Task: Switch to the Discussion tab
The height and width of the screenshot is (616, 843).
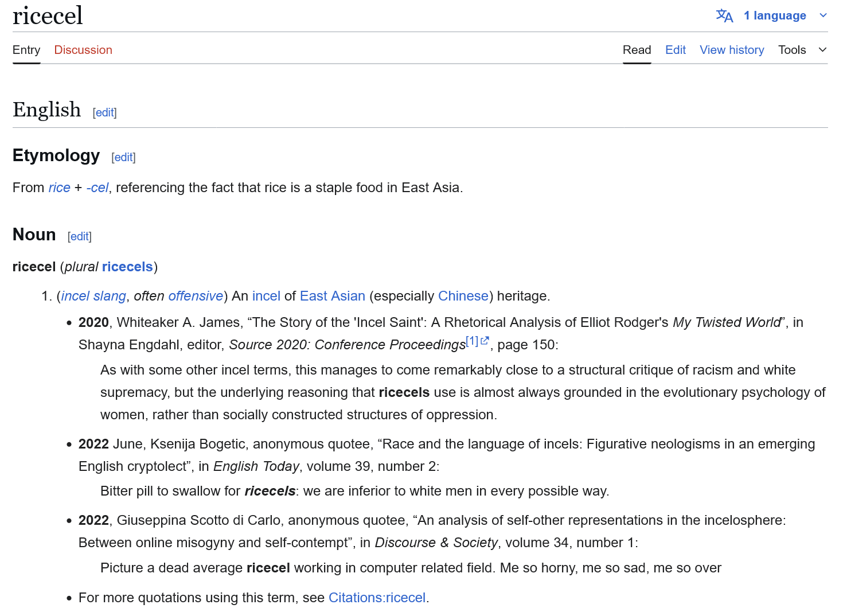Action: pyautogui.click(x=83, y=50)
